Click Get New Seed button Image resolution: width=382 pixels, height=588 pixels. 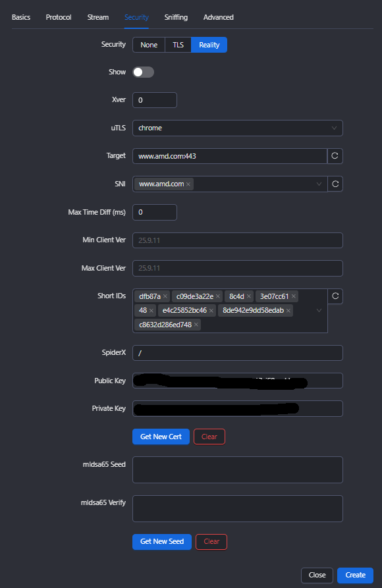tap(162, 541)
